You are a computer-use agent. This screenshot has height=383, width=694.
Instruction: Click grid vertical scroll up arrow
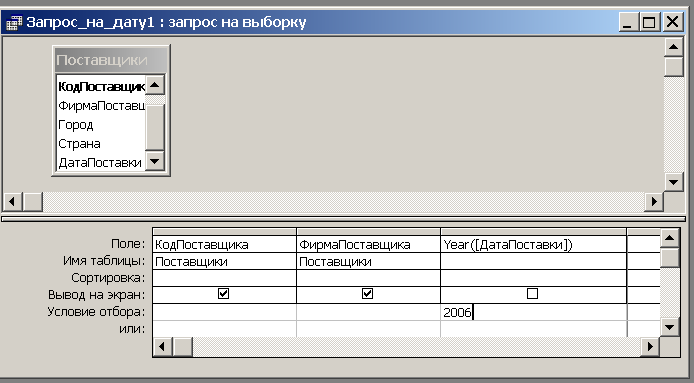(x=670, y=238)
